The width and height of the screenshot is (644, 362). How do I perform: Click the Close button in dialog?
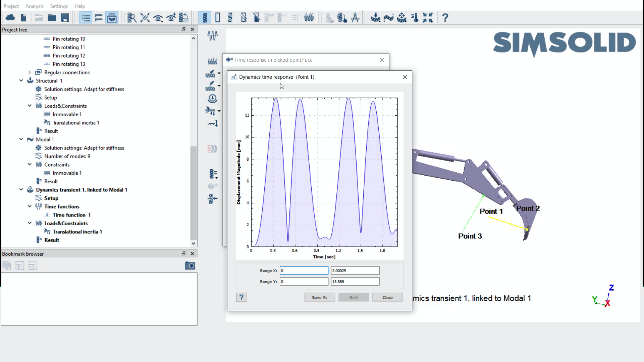point(387,297)
